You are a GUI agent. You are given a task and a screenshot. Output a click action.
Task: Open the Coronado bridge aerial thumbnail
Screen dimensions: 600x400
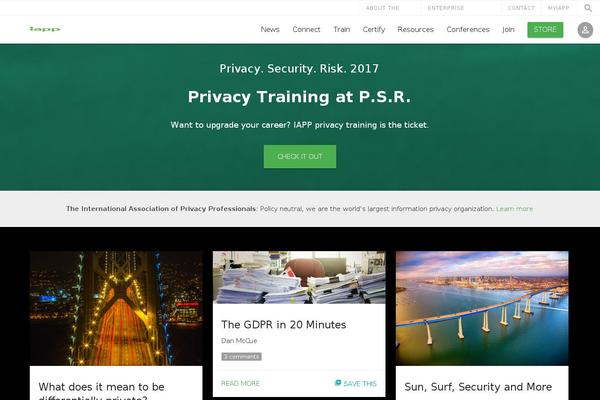point(482,308)
